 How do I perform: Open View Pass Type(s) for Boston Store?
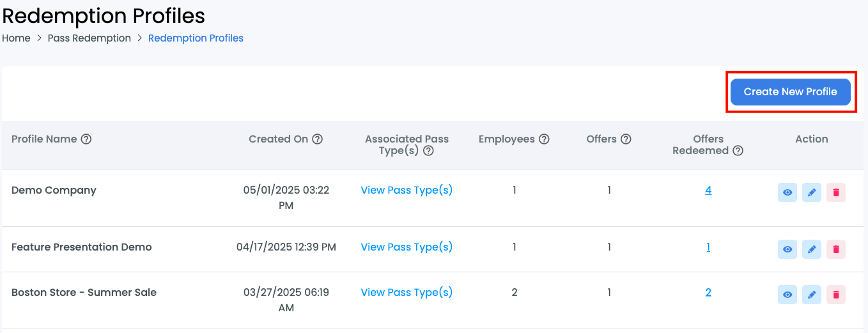[407, 292]
